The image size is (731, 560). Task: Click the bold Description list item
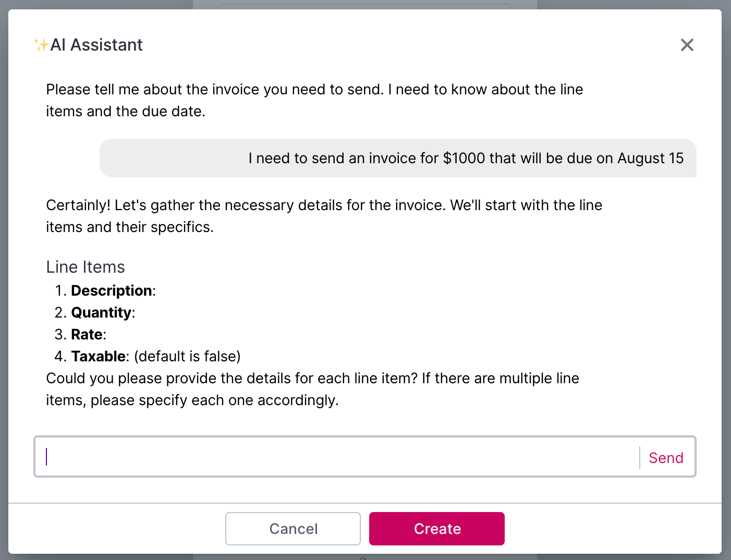point(112,290)
